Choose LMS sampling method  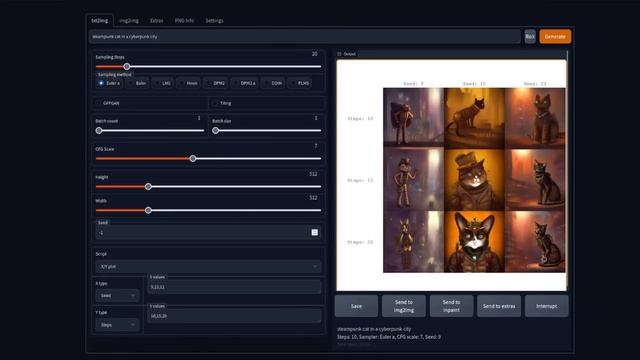point(162,83)
